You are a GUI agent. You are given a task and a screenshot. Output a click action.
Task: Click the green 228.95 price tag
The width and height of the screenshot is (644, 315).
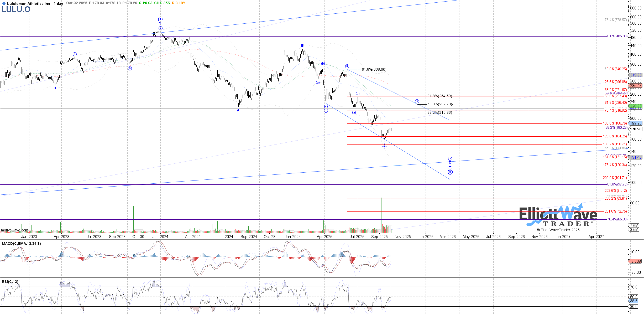636,106
